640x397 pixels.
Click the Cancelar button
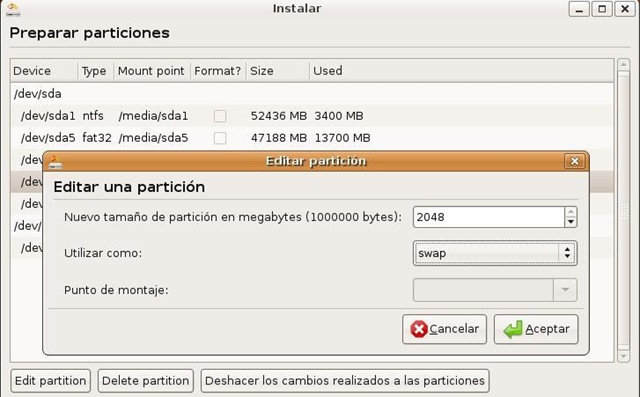[x=444, y=329]
